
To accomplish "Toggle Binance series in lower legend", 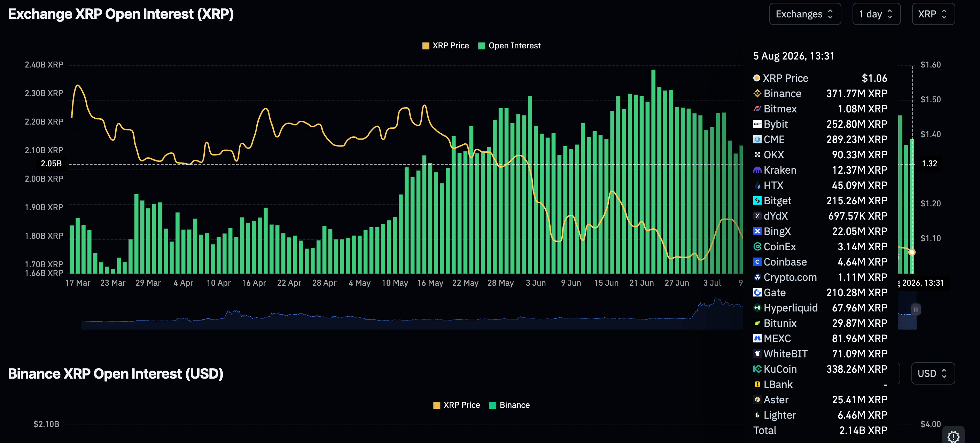I will (x=510, y=405).
